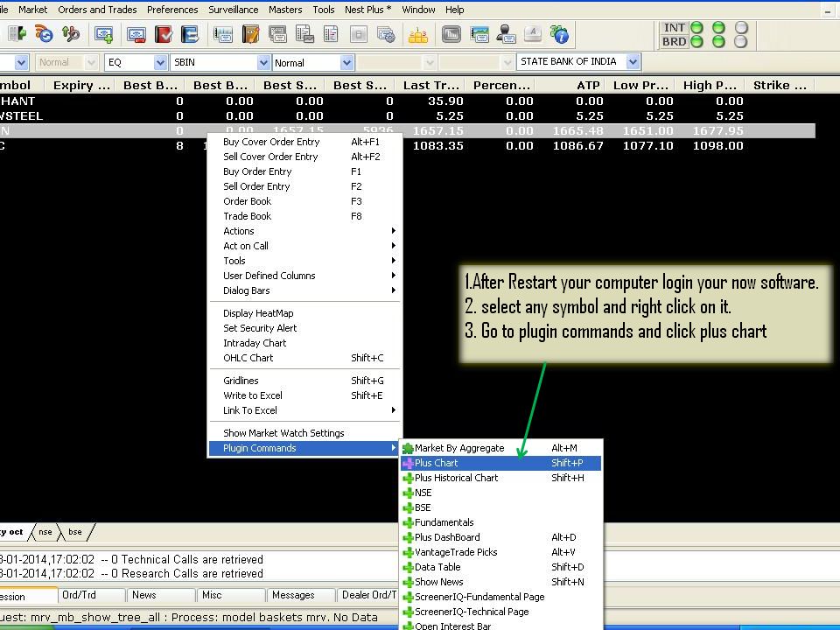Click the user profile toolbar icon
This screenshot has width=840, height=630.
tap(505, 35)
